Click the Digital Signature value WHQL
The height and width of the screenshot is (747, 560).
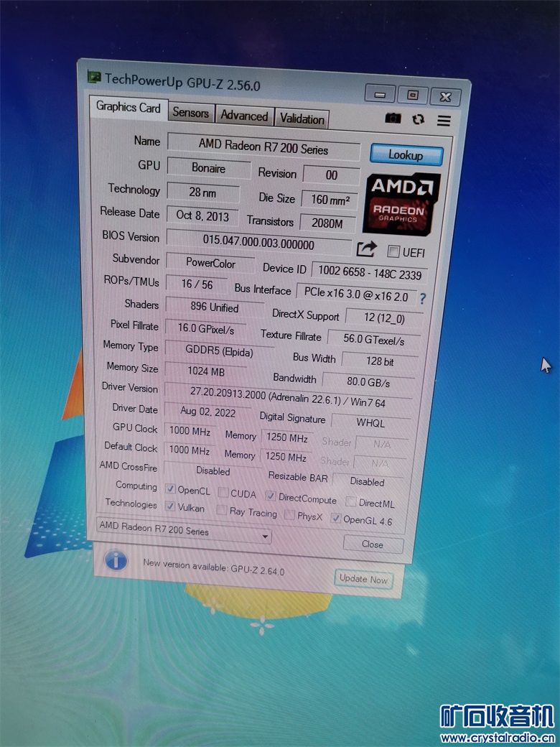tap(370, 423)
